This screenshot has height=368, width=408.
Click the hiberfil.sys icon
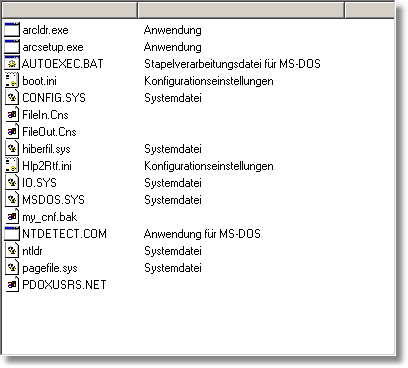[x=12, y=149]
